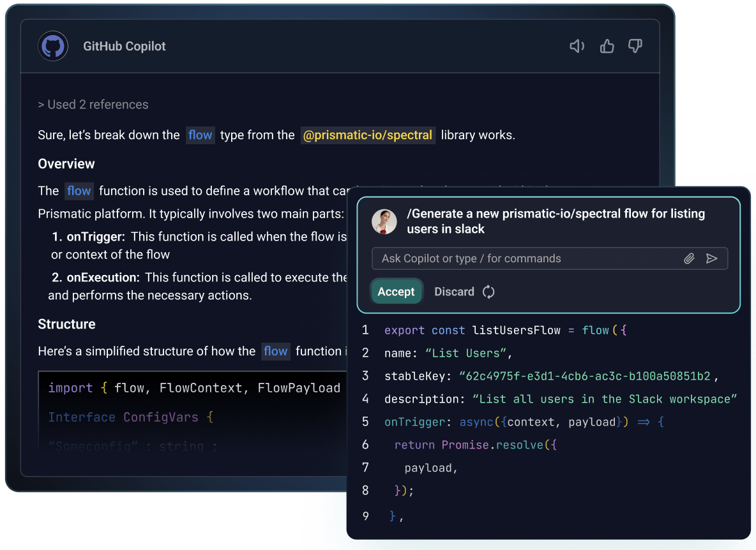The width and height of the screenshot is (756, 550).
Task: Accept the generated code suggestion
Action: tap(397, 292)
